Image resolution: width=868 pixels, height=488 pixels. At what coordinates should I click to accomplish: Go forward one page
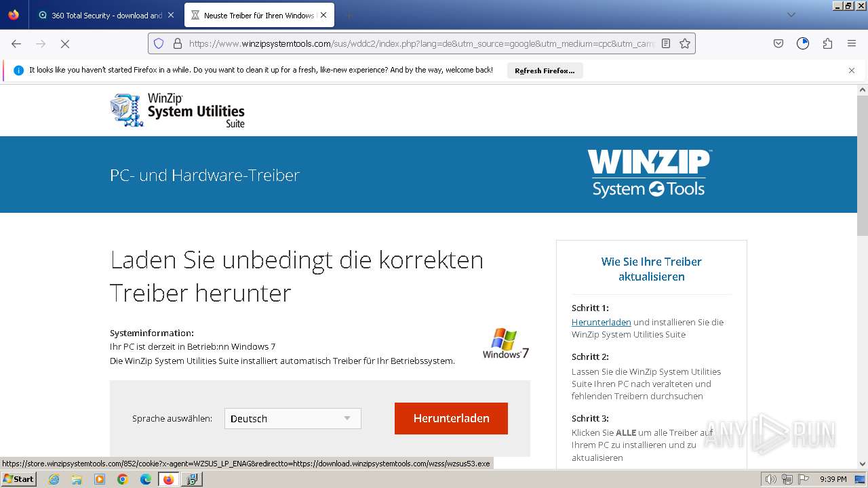[41, 43]
